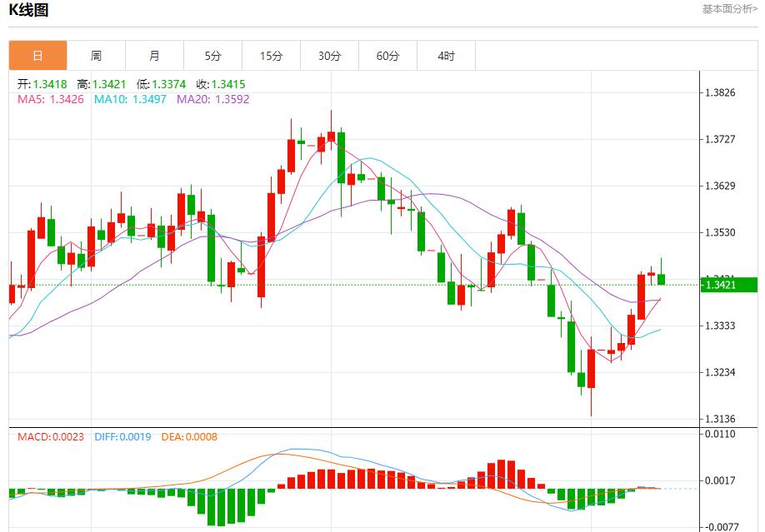Open the 基本面分析 analysis link
The width and height of the screenshot is (765, 532).
click(x=729, y=8)
